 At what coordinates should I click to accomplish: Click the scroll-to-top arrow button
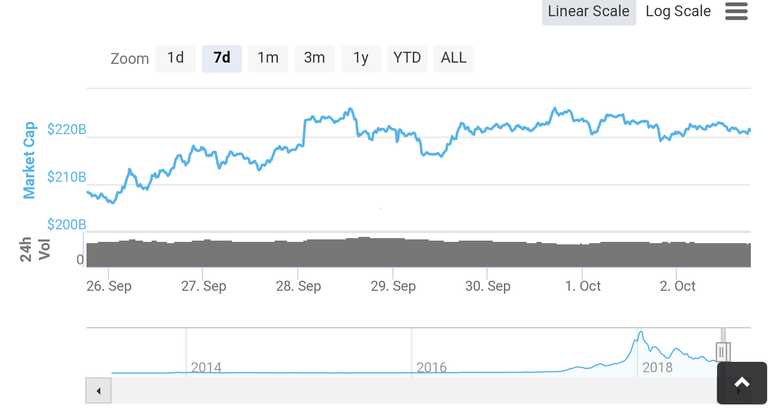742,383
